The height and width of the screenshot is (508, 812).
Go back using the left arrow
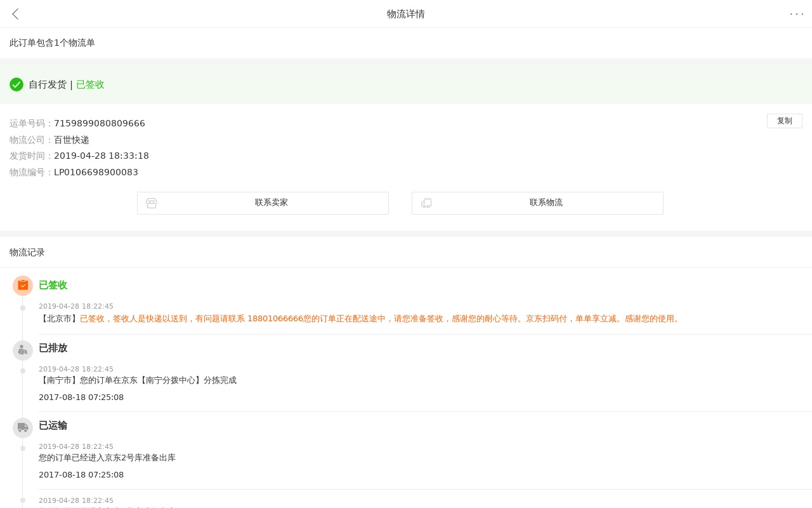click(x=15, y=14)
